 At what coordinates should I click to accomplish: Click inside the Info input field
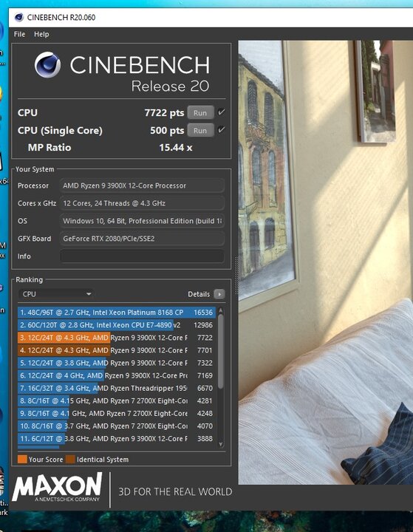coord(142,256)
